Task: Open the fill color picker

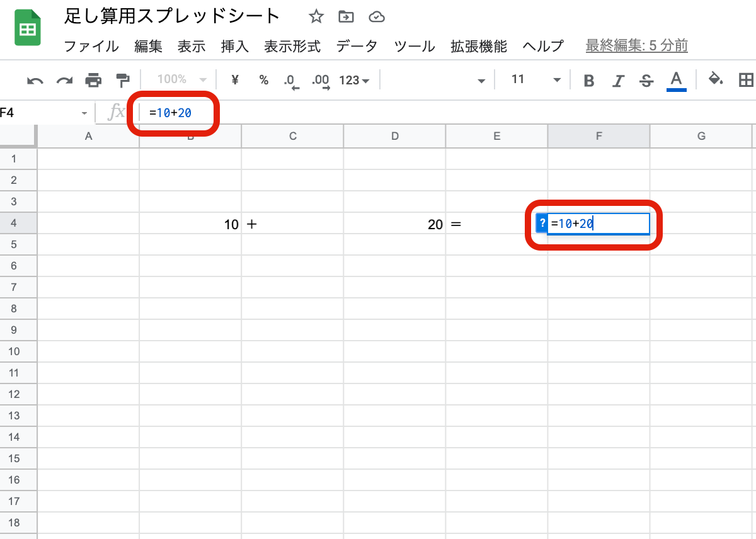Action: tap(716, 80)
